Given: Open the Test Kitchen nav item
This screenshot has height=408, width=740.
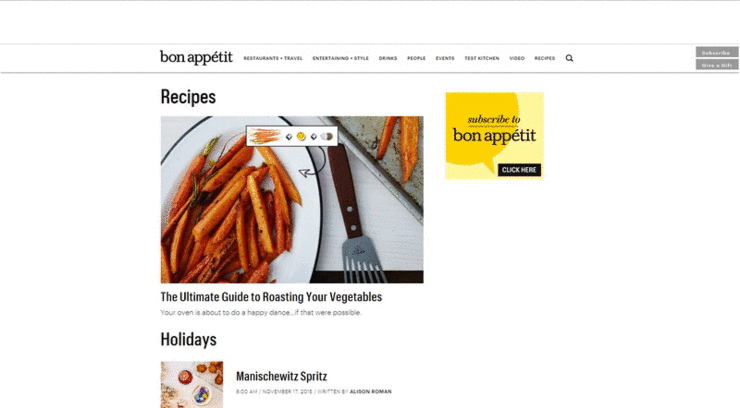Looking at the screenshot, I should tap(481, 58).
